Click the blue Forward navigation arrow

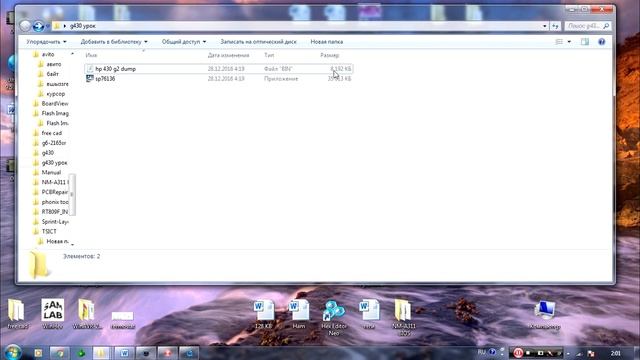[x=38, y=26]
